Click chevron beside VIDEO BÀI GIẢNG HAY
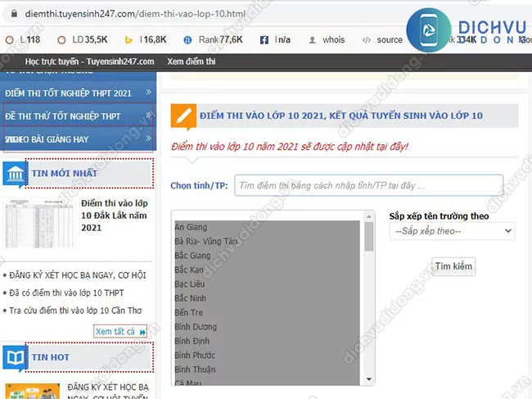Viewport: 532px width, 399px height. (148, 138)
